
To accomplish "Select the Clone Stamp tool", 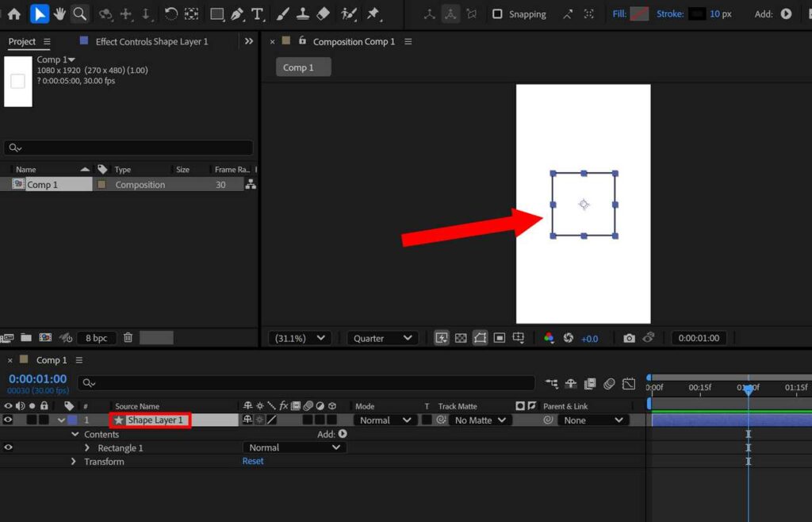I will pos(303,14).
